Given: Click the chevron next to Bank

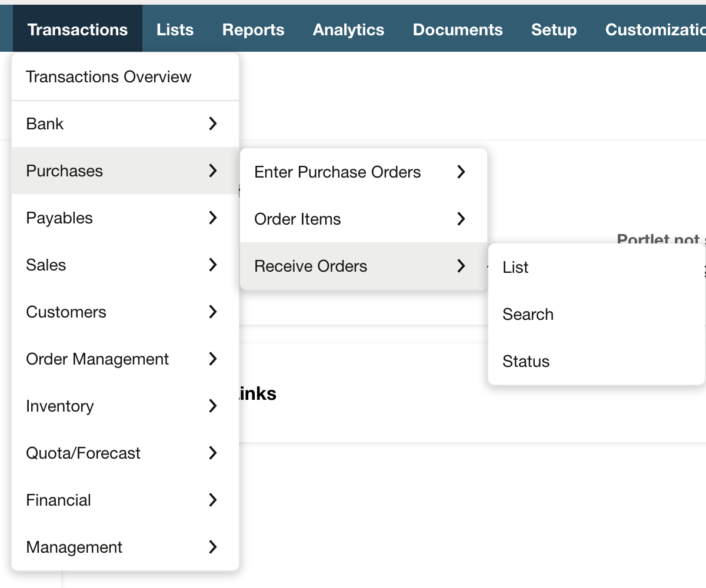Looking at the screenshot, I should 213,123.
